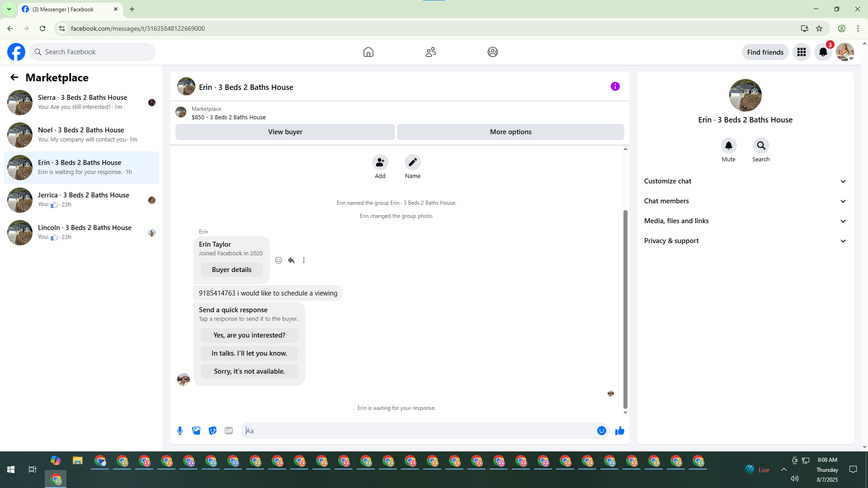Open the Noel conversation
868x488 pixels.
tap(81, 135)
